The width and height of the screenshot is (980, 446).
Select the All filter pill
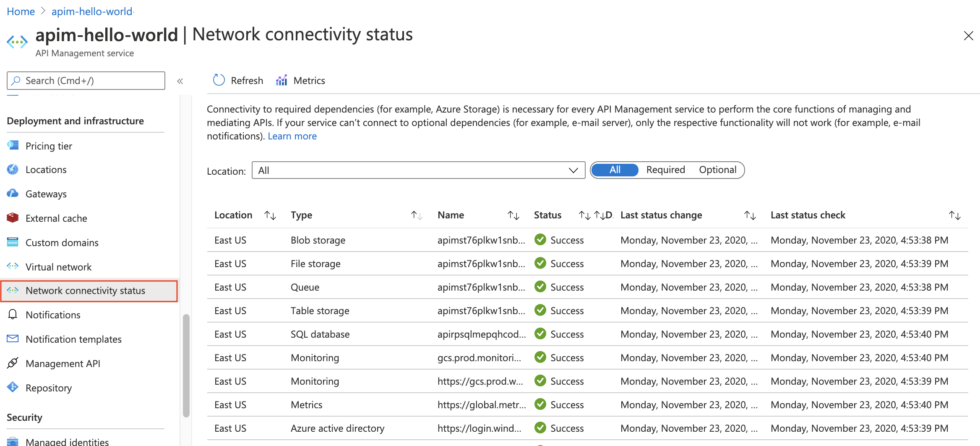615,170
